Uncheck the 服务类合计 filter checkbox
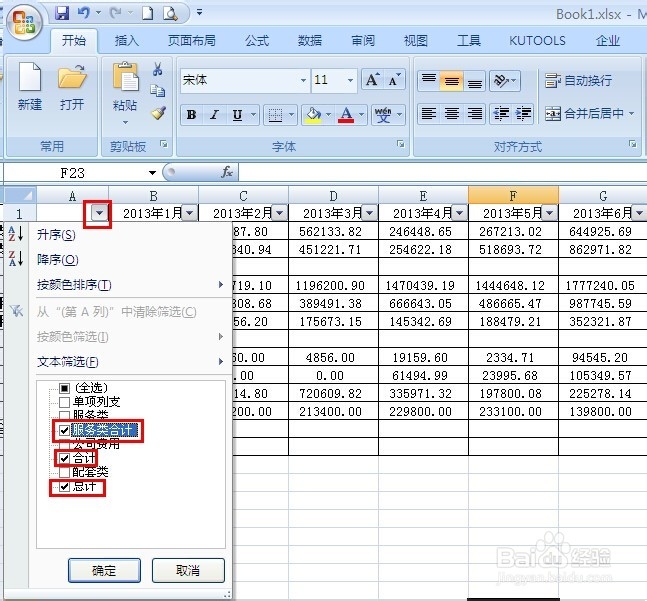 pos(64,431)
